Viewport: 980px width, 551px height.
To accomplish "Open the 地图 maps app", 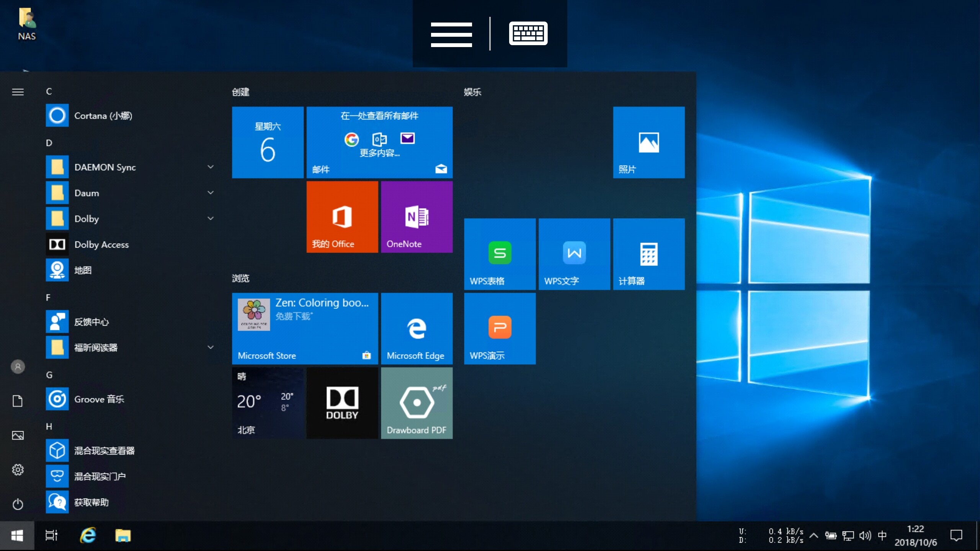I will [130, 270].
